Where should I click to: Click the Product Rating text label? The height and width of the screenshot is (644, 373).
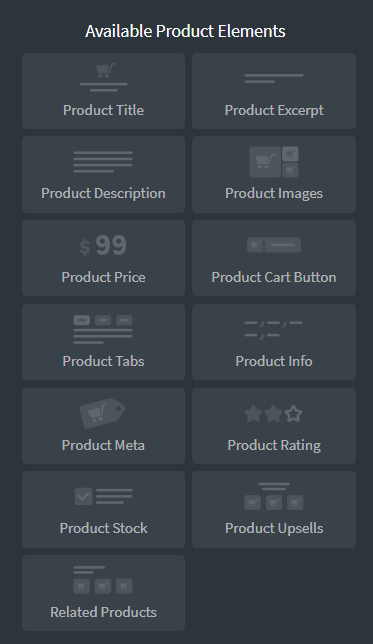click(x=274, y=445)
